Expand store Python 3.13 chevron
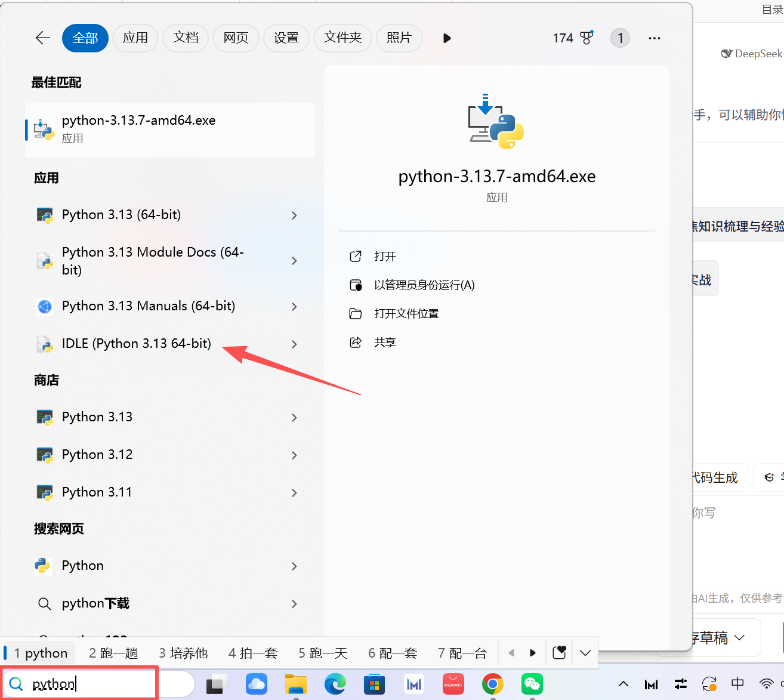The height and width of the screenshot is (700, 784). [294, 418]
